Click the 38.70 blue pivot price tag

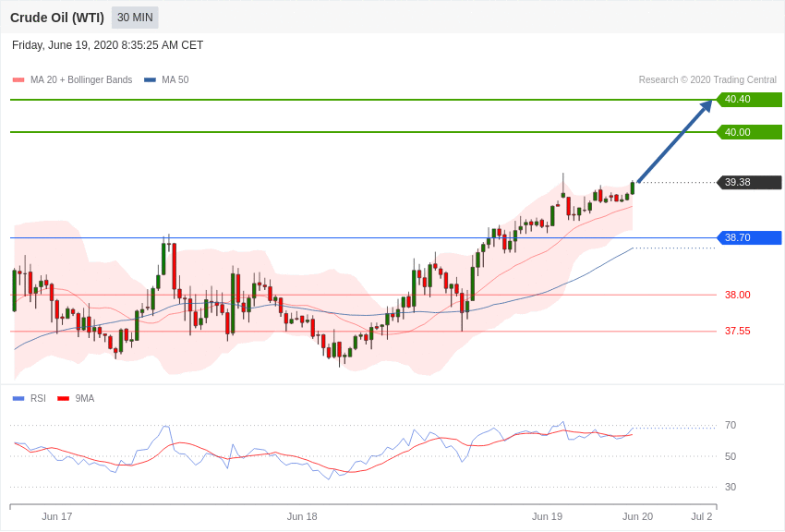coord(750,237)
